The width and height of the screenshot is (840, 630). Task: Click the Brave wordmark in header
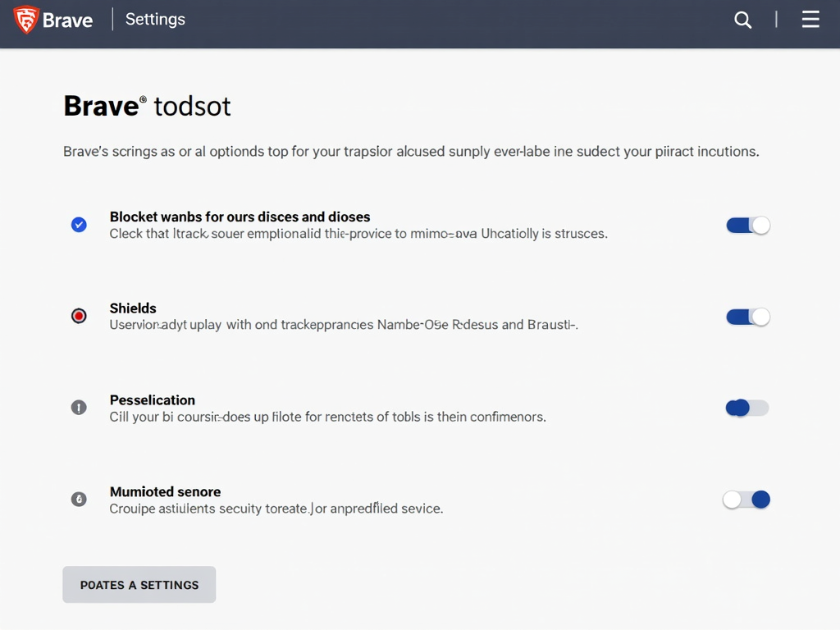pos(67,21)
